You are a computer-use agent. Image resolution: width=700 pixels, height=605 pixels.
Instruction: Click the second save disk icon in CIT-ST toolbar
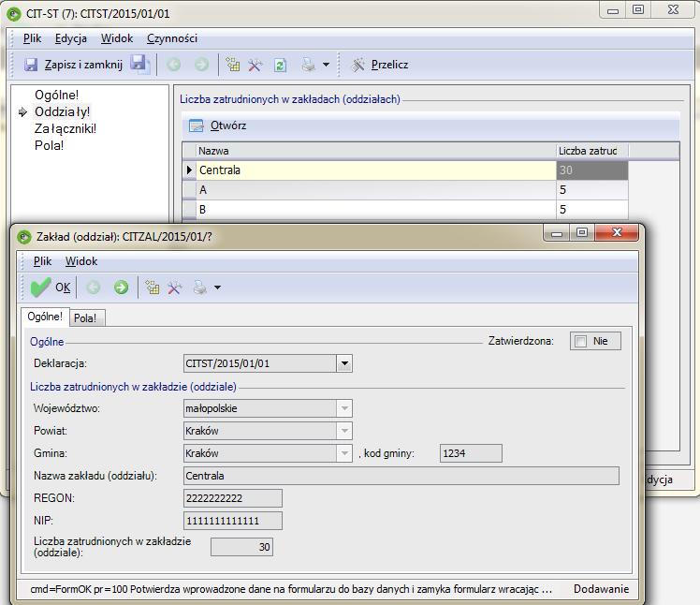pos(139,64)
